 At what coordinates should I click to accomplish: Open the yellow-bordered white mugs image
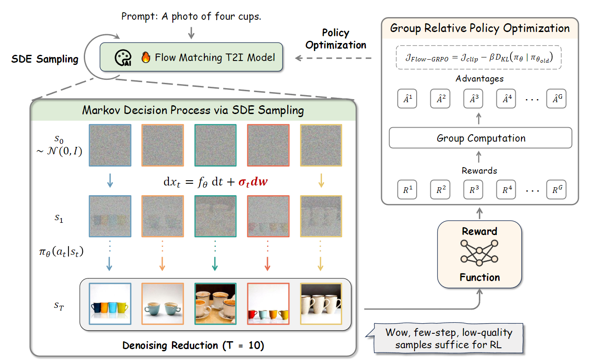(x=321, y=304)
